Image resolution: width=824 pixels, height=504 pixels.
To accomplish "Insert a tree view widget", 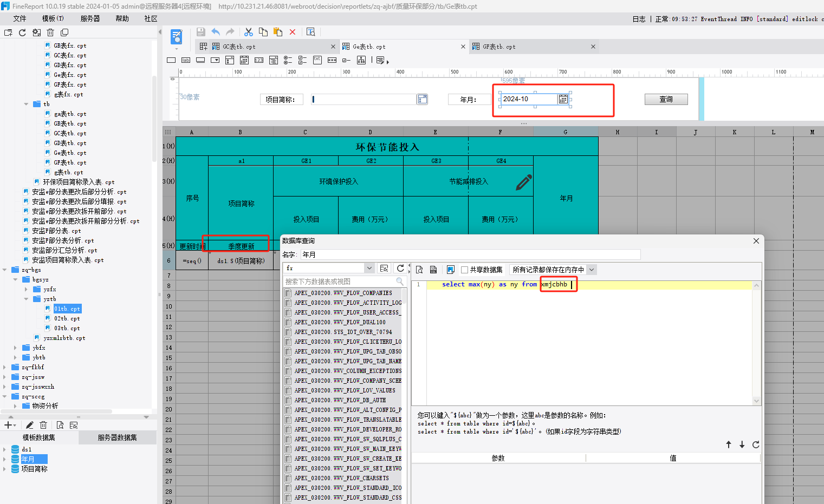I will [x=361, y=60].
